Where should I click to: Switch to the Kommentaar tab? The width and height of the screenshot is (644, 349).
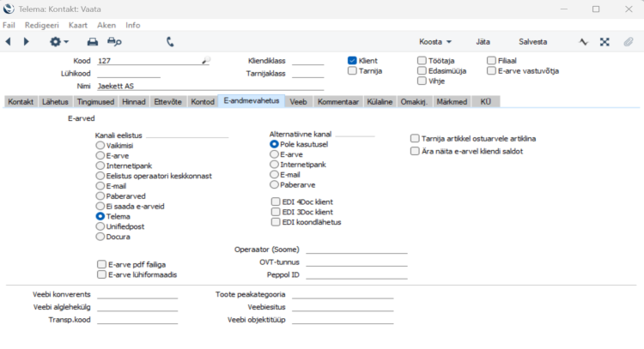tap(338, 102)
